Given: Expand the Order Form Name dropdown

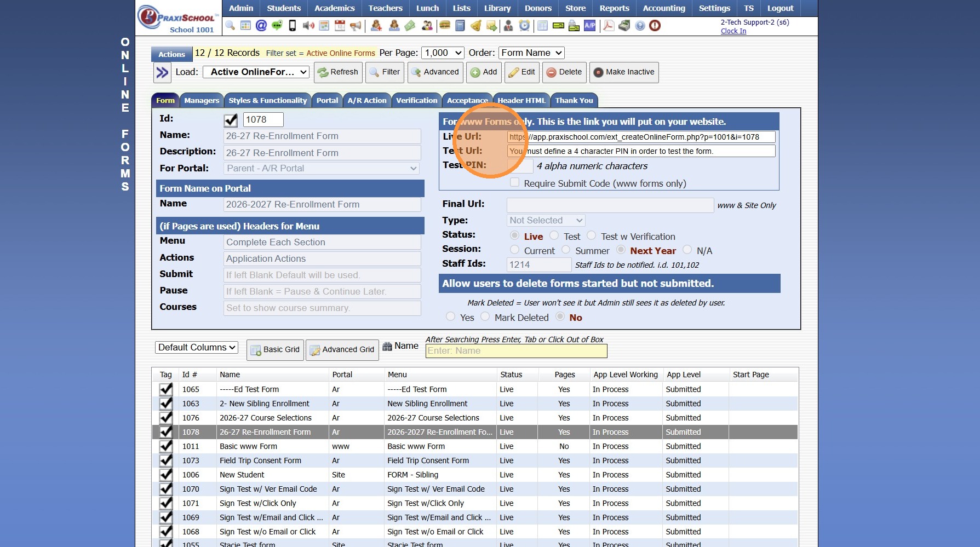Looking at the screenshot, I should (531, 53).
